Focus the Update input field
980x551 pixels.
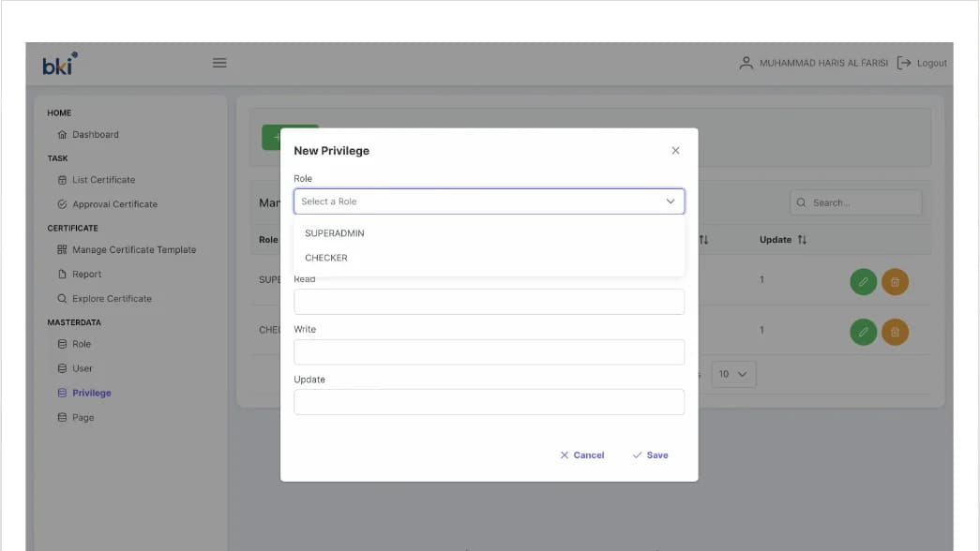tap(489, 402)
